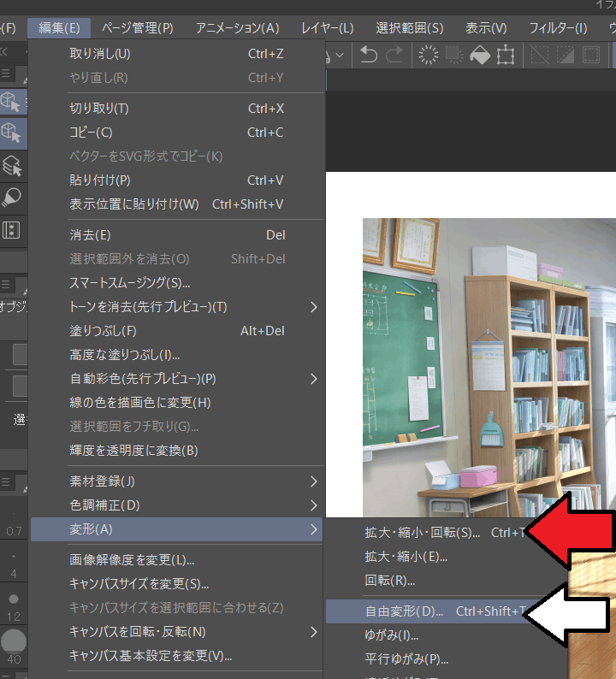The width and height of the screenshot is (616, 679).
Task: Choose 貼り付け(P) paste entry
Action: (177, 180)
